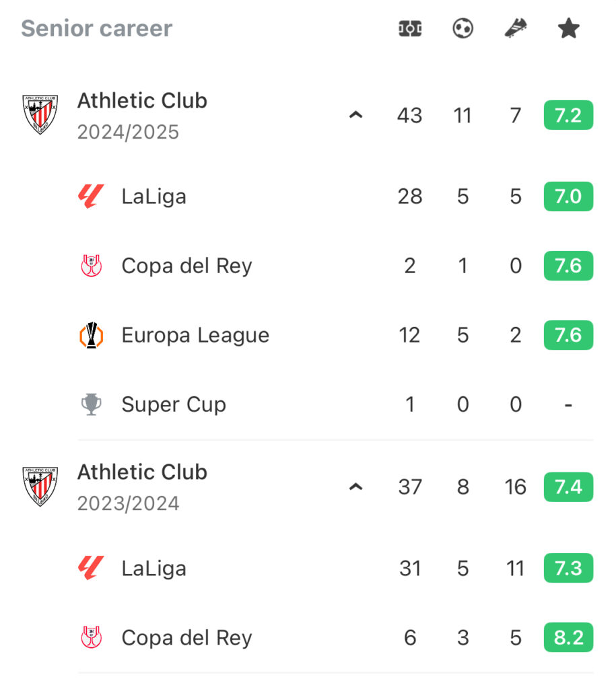Click the Super Cup trophy icon

[x=92, y=404]
